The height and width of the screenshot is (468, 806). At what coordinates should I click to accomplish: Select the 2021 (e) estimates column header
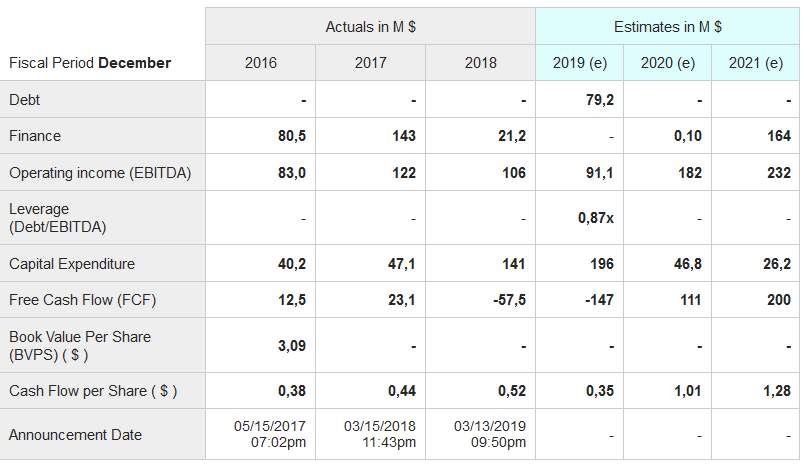tap(756, 63)
